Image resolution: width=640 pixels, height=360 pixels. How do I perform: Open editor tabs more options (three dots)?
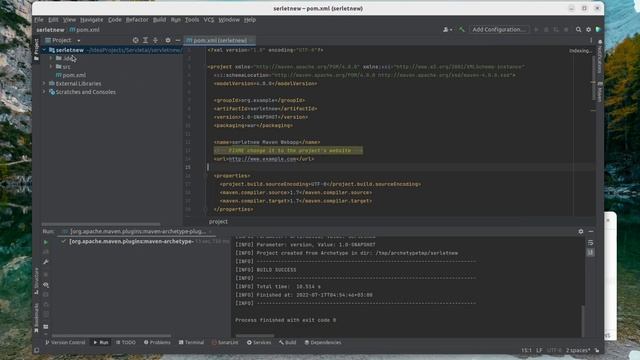591,40
